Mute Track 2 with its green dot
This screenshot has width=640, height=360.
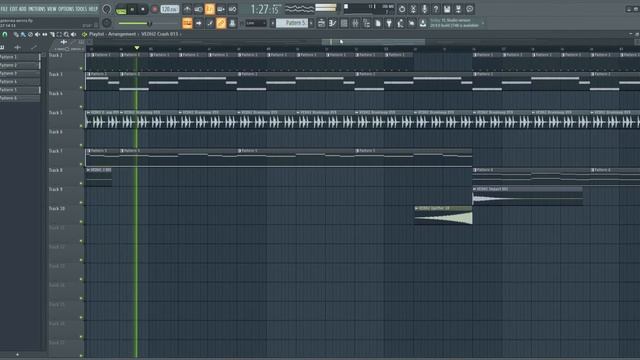[81, 68]
